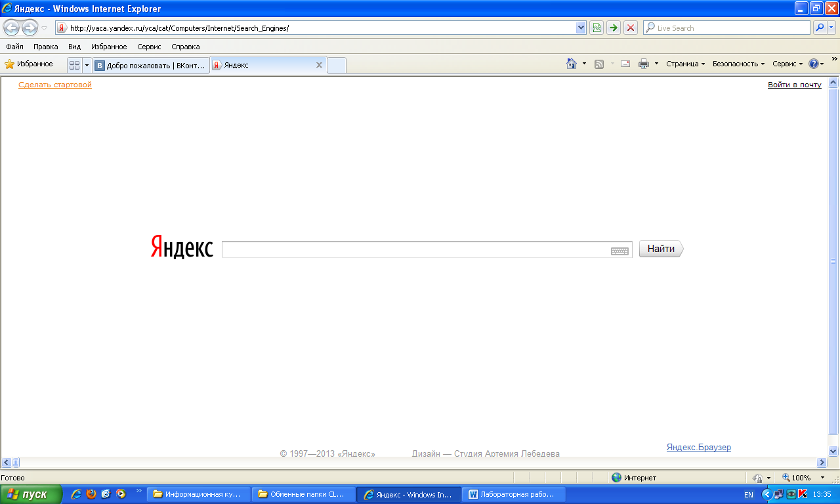Viewport: 840px width, 504px height.
Task: Click the browser Forward arrow button
Action: [30, 28]
